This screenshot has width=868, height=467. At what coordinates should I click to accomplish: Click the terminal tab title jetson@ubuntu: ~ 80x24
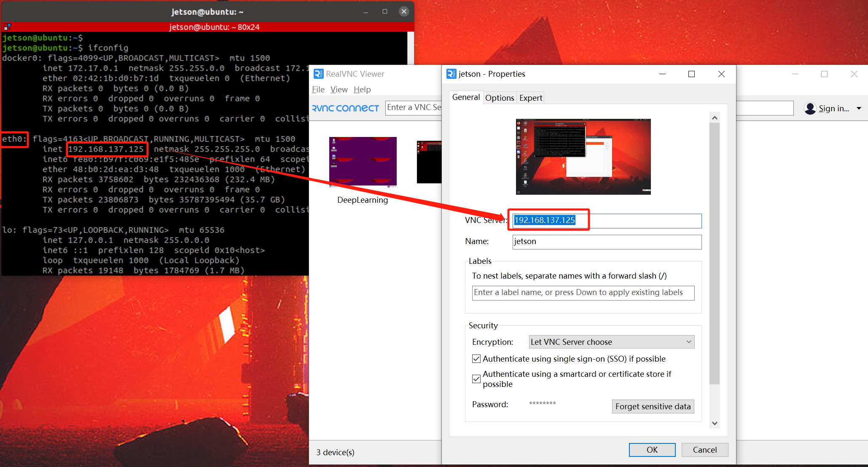pos(214,27)
